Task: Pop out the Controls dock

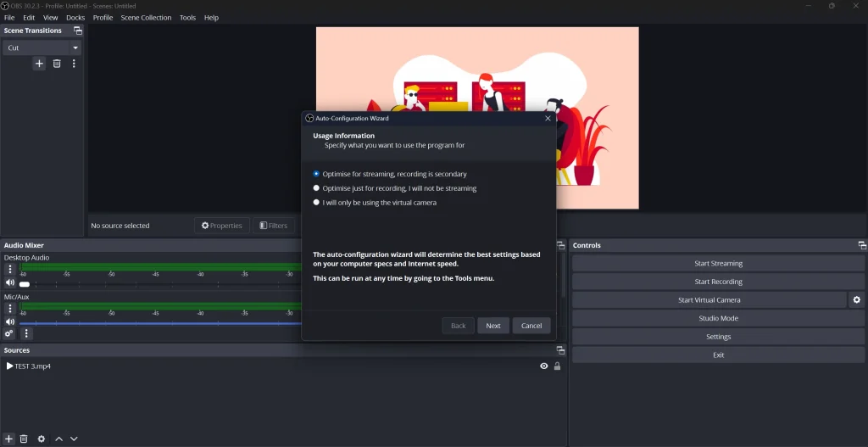Action: coord(862,245)
